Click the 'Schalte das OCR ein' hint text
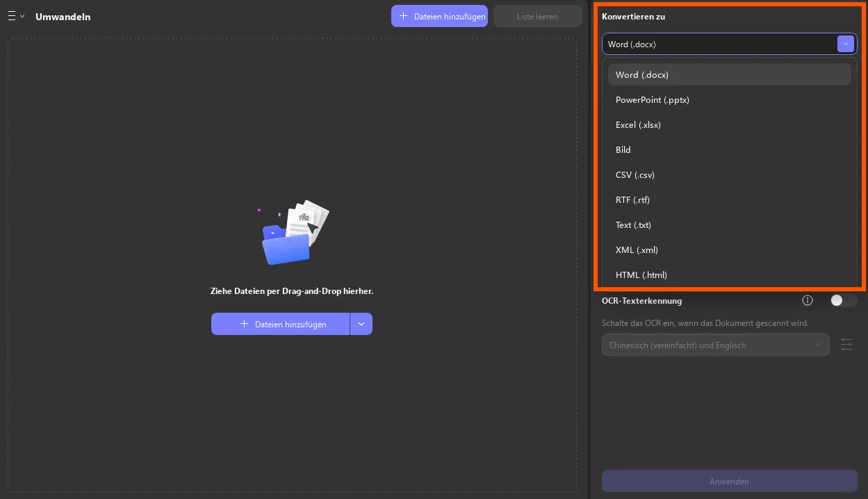This screenshot has height=499, width=868. (x=705, y=323)
